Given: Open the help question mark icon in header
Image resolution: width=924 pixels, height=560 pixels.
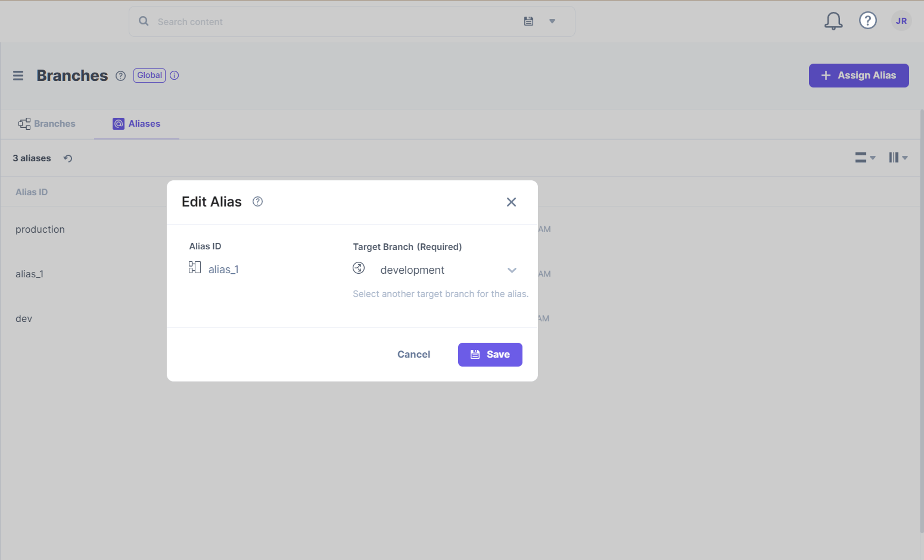Looking at the screenshot, I should point(868,21).
